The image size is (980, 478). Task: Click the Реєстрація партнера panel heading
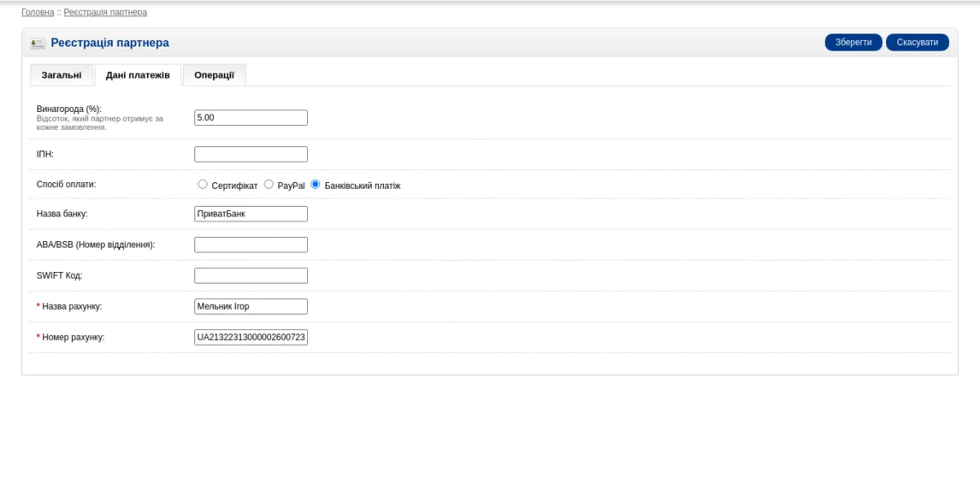click(x=110, y=42)
